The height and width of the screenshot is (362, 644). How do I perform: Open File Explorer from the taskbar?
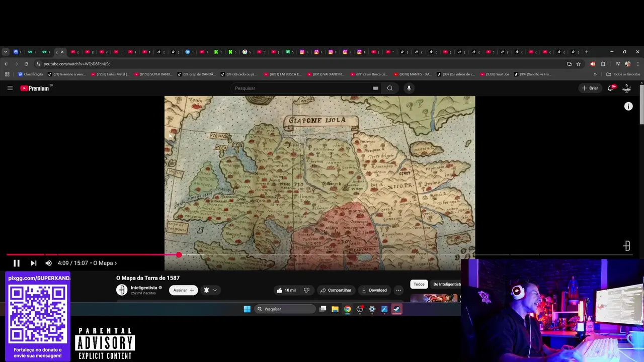click(335, 309)
